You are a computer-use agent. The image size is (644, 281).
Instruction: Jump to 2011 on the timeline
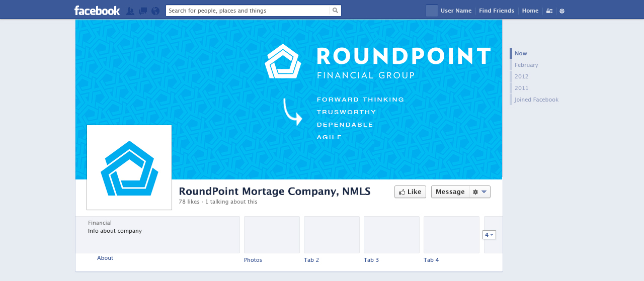click(x=521, y=88)
